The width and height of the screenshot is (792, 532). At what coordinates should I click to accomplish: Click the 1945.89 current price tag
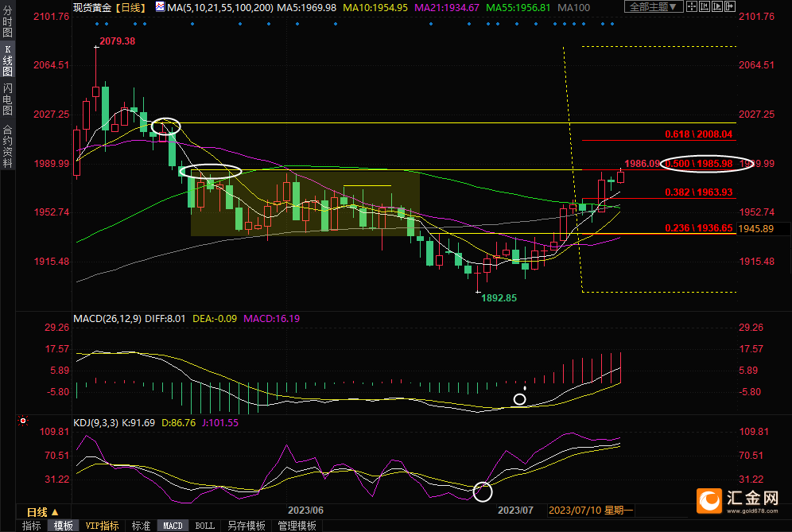click(755, 229)
